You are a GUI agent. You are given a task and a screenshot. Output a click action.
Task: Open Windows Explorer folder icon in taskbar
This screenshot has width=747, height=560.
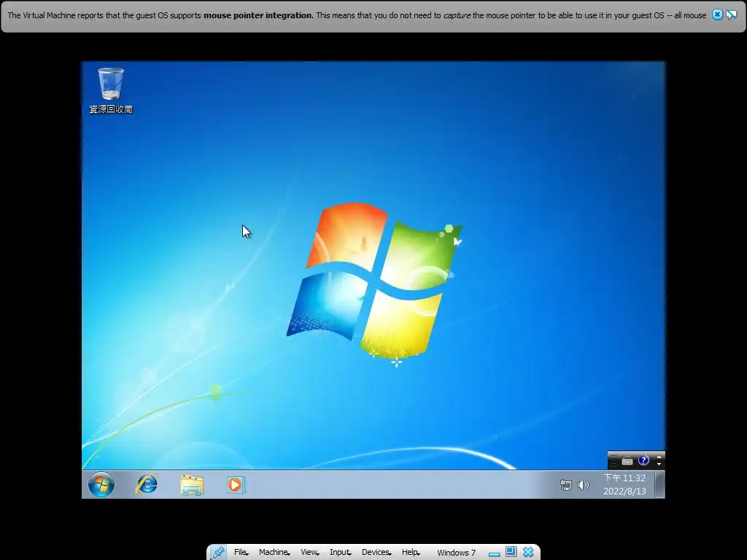click(x=192, y=485)
